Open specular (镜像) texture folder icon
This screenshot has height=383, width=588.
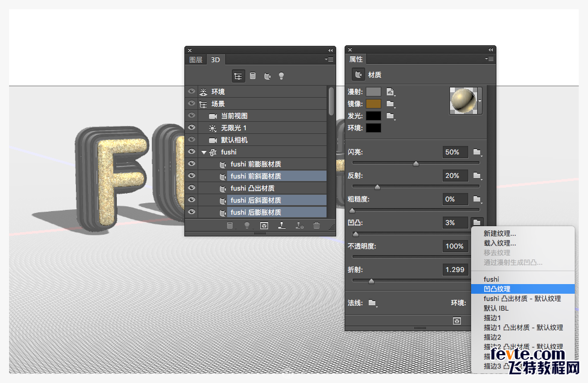(390, 104)
